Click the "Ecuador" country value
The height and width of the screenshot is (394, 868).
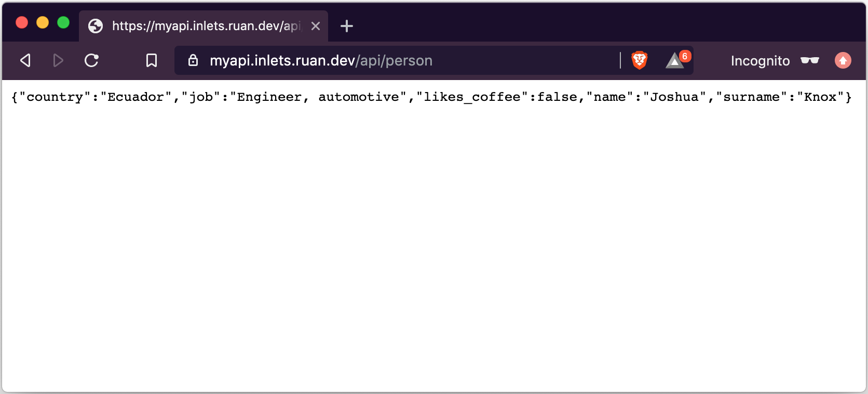135,97
